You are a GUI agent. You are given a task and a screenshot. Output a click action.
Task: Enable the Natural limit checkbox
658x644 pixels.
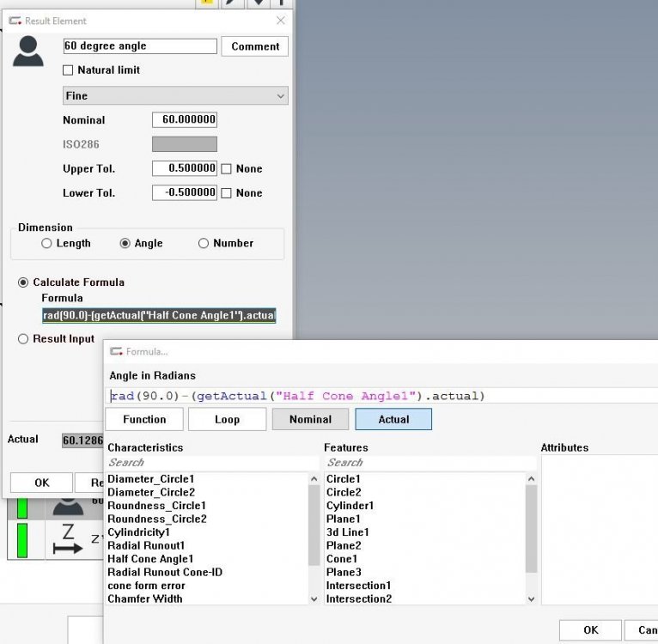coord(69,70)
